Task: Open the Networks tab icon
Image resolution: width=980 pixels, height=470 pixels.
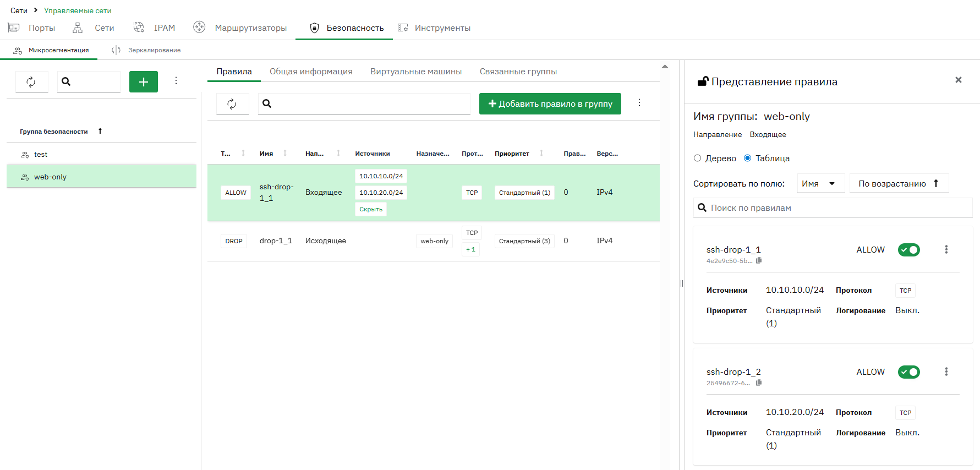Action: point(78,28)
